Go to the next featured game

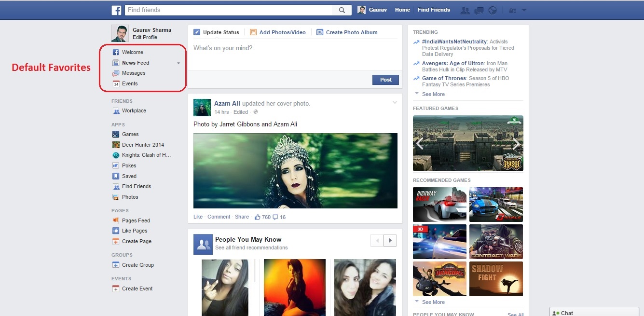point(516,143)
